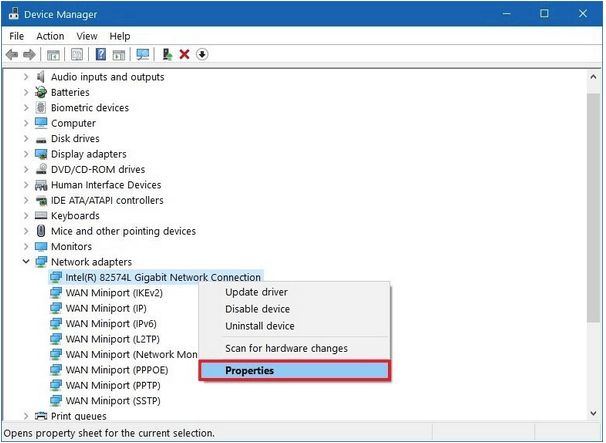Select Properties in the context menu
The width and height of the screenshot is (606, 443).
(294, 370)
